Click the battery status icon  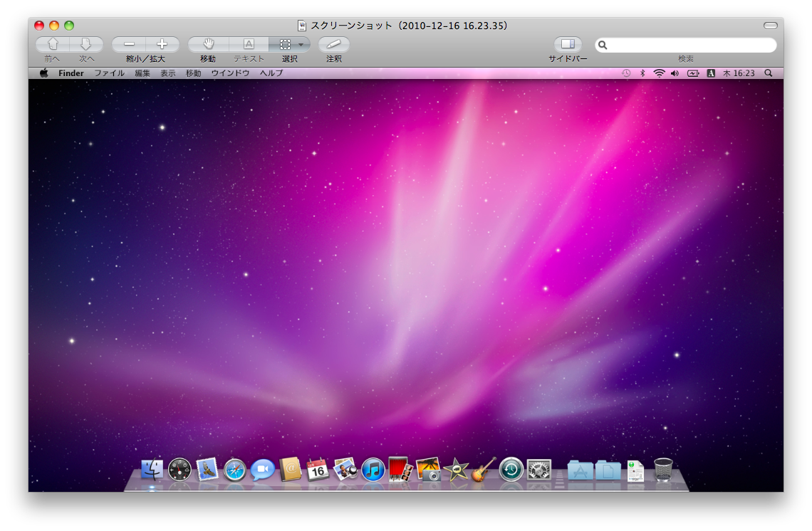pyautogui.click(x=694, y=73)
